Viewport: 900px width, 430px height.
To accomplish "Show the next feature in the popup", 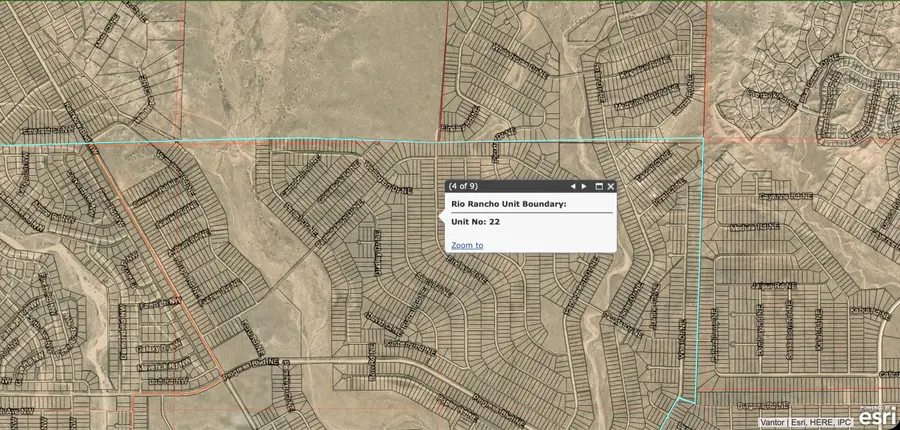I will 584,187.
